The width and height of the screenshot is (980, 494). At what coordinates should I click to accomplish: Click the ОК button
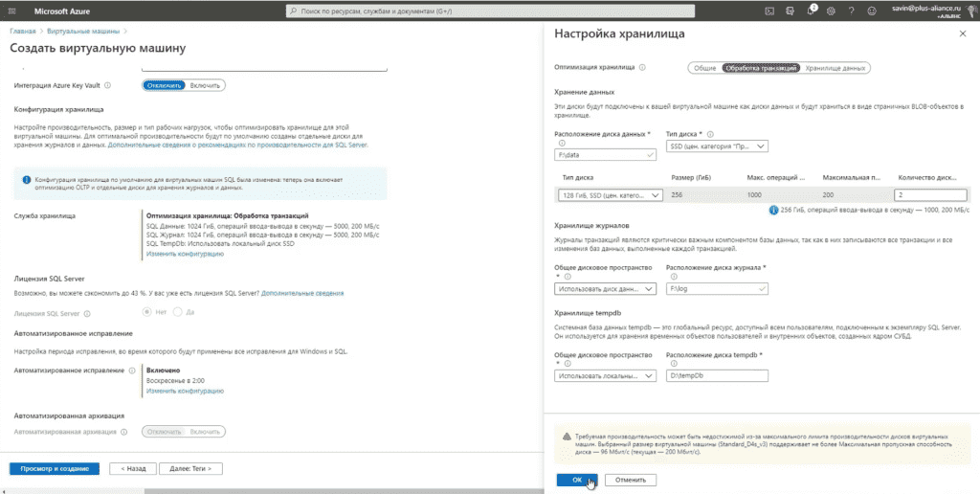point(577,480)
